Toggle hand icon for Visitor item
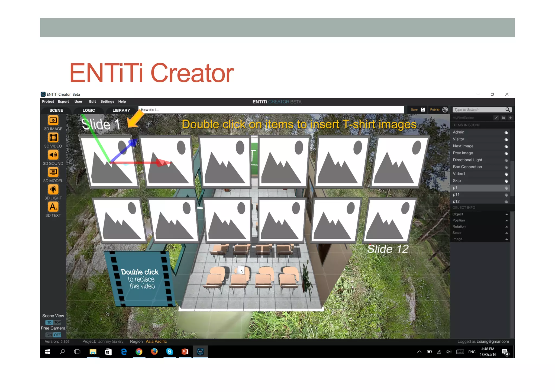The width and height of the screenshot is (555, 392). pyautogui.click(x=506, y=139)
